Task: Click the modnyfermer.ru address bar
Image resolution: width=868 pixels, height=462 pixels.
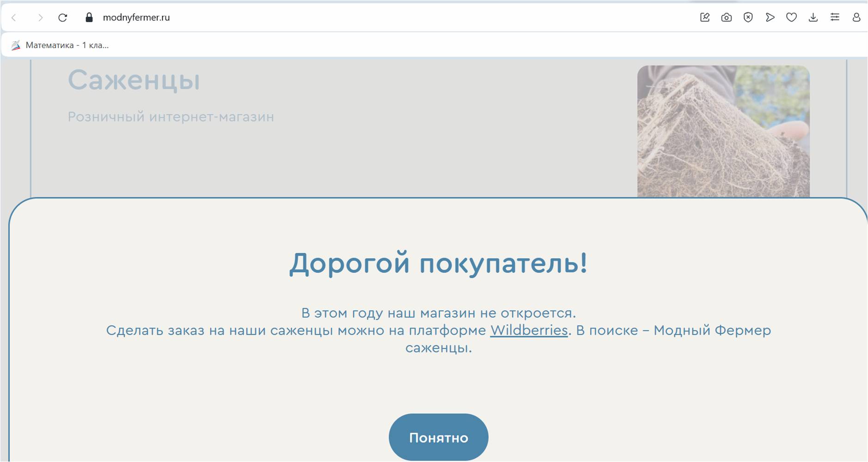Action: pos(136,18)
